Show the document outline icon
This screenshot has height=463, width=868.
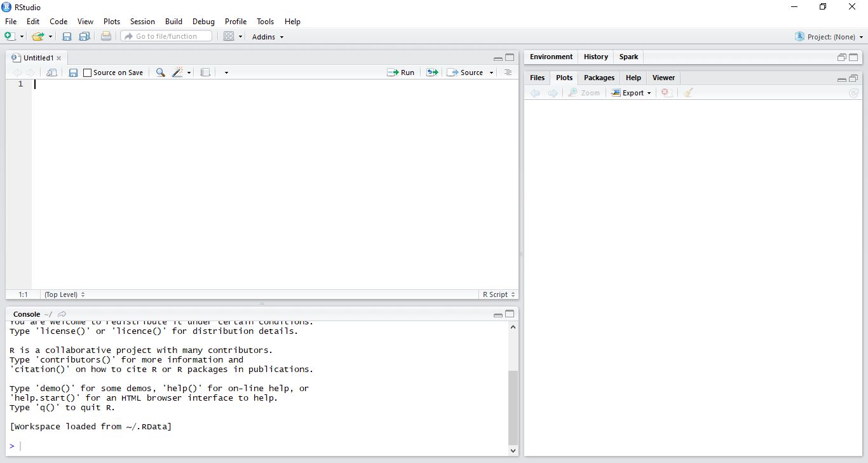(508, 73)
